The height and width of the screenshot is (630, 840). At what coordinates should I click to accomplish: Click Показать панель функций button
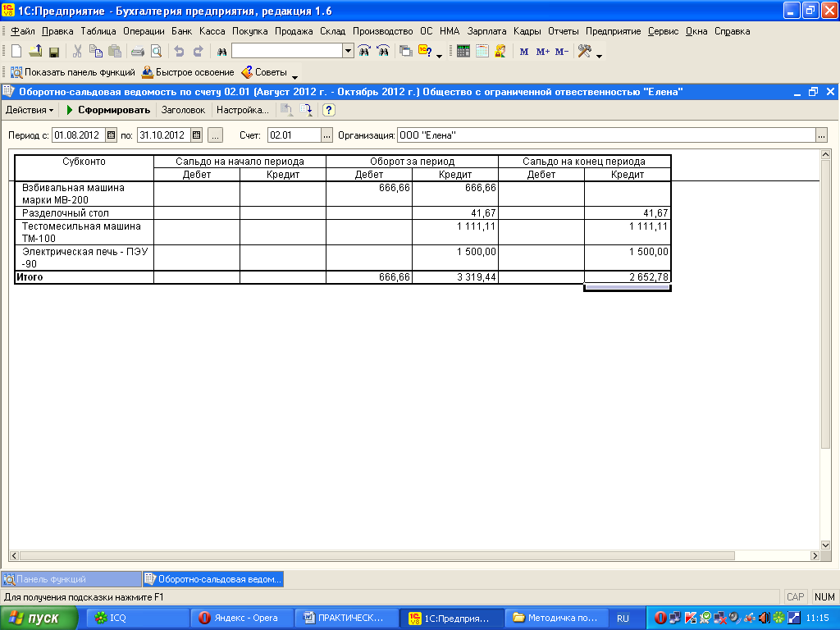click(x=73, y=72)
